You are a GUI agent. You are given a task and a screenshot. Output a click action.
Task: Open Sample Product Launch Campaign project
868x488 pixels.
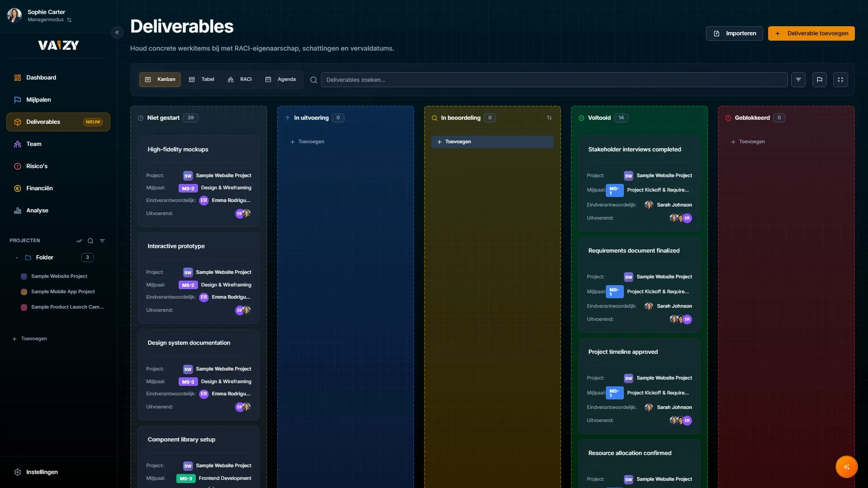(x=67, y=307)
